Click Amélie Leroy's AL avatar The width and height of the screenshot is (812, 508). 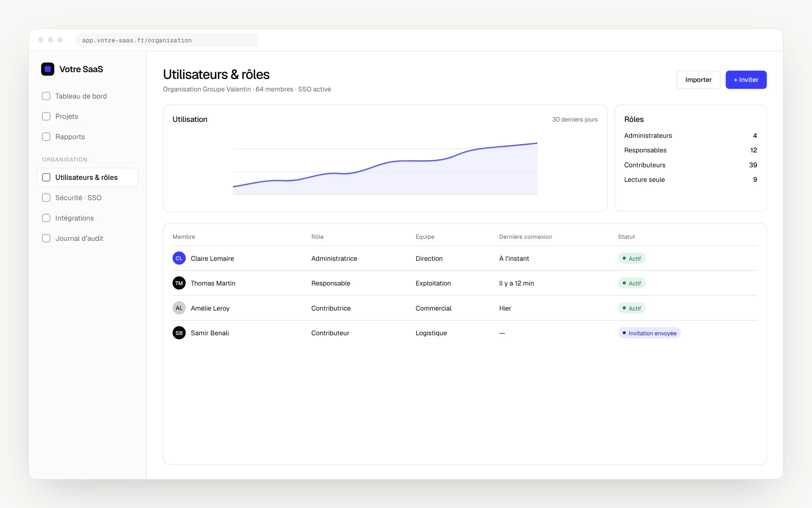pyautogui.click(x=179, y=308)
